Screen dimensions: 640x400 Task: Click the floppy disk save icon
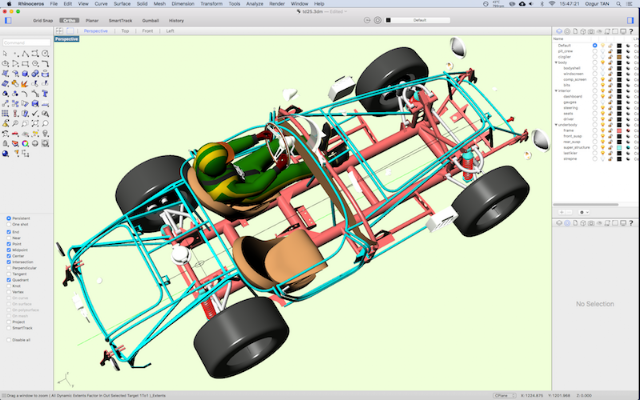pos(35,104)
